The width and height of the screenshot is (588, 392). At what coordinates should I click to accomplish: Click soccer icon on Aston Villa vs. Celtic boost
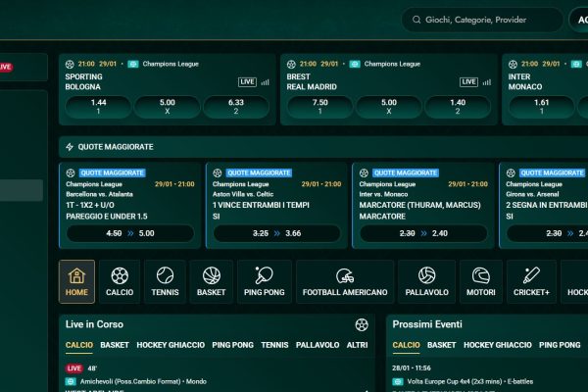(218, 172)
